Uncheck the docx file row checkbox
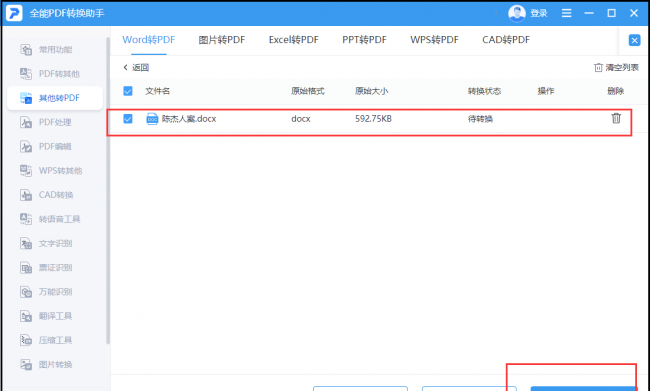This screenshot has width=650, height=391. pyautogui.click(x=128, y=119)
